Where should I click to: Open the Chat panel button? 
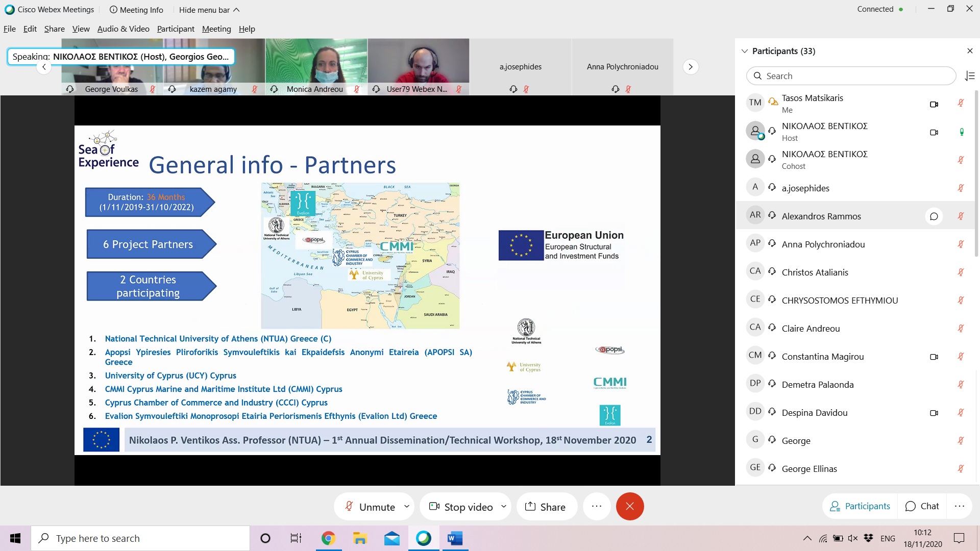pos(922,506)
